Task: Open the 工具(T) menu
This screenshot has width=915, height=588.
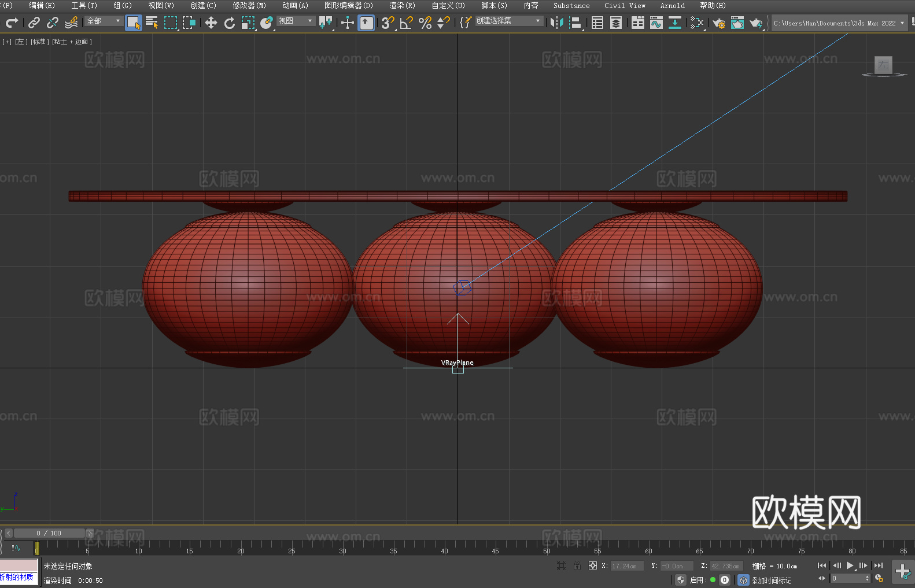Action: [x=84, y=5]
